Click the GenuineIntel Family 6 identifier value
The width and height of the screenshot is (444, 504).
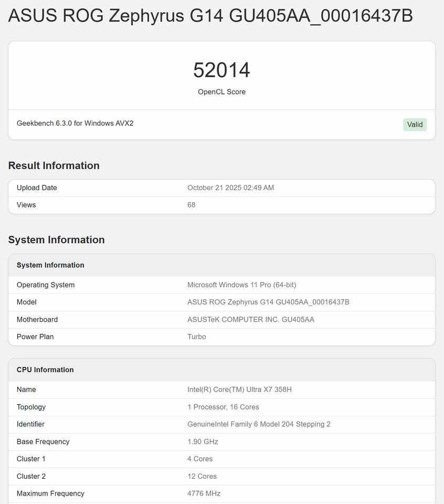click(259, 424)
